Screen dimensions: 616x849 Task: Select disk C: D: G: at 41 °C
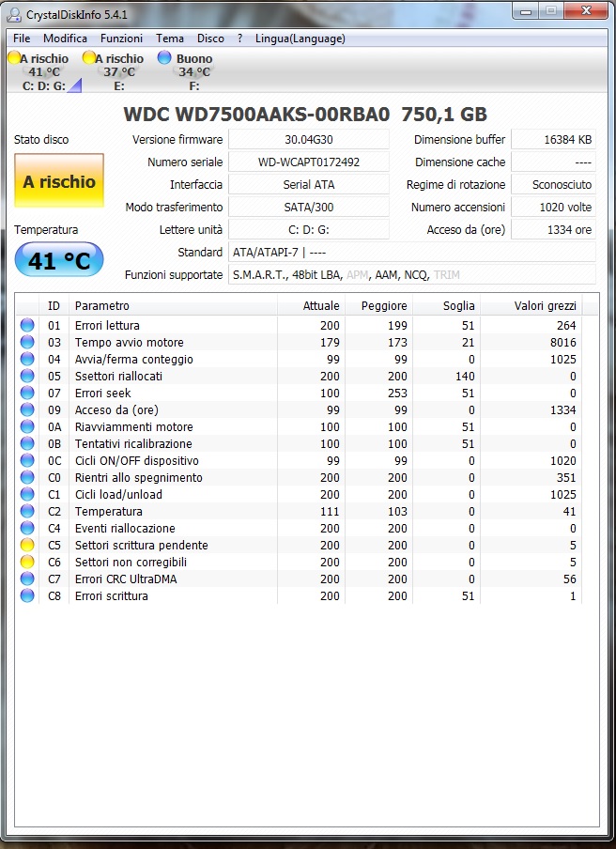44,71
